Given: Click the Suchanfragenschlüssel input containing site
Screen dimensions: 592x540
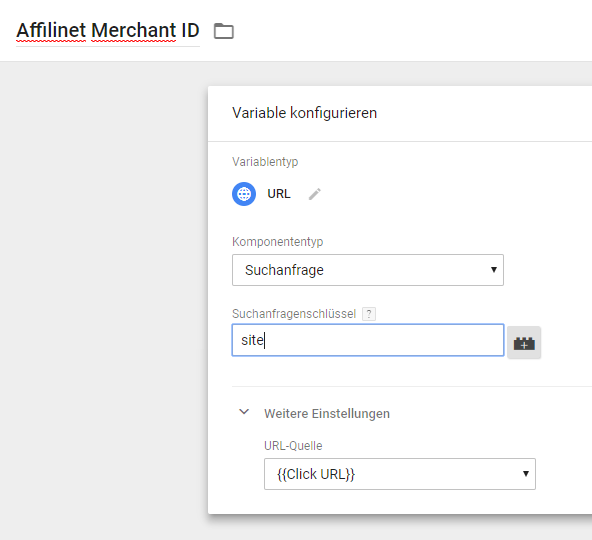Looking at the screenshot, I should (x=368, y=340).
